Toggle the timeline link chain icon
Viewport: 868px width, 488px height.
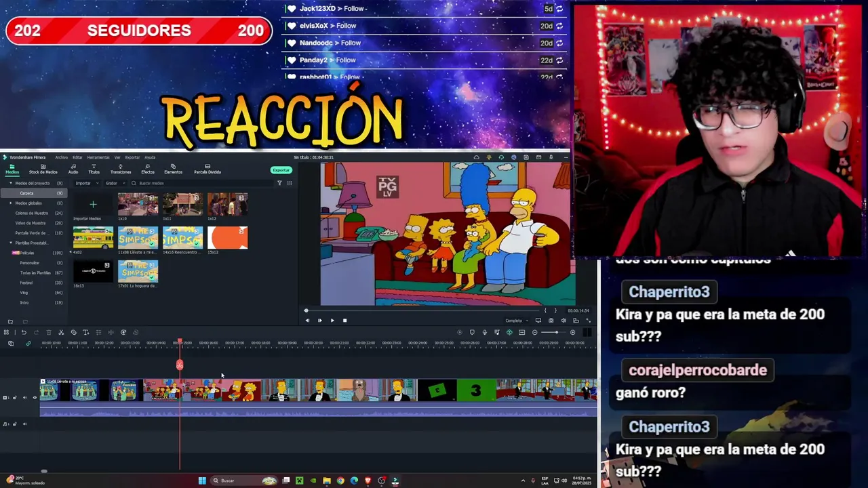click(28, 343)
